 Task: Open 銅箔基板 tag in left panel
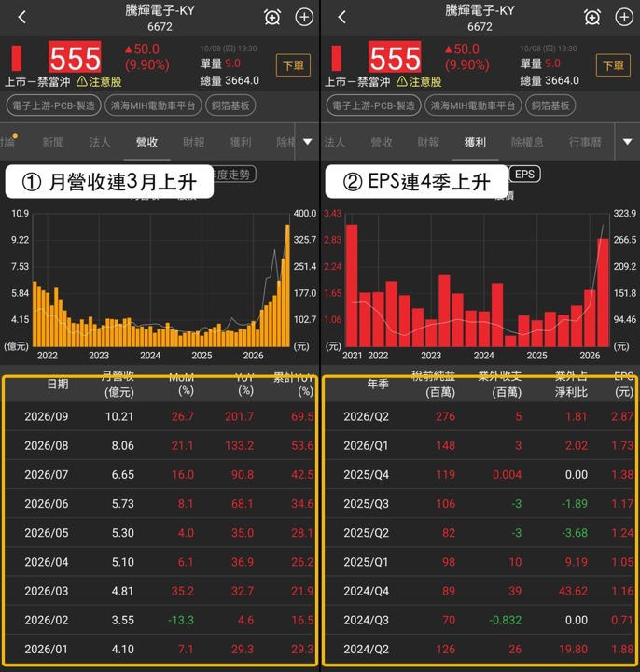pyautogui.click(x=230, y=105)
